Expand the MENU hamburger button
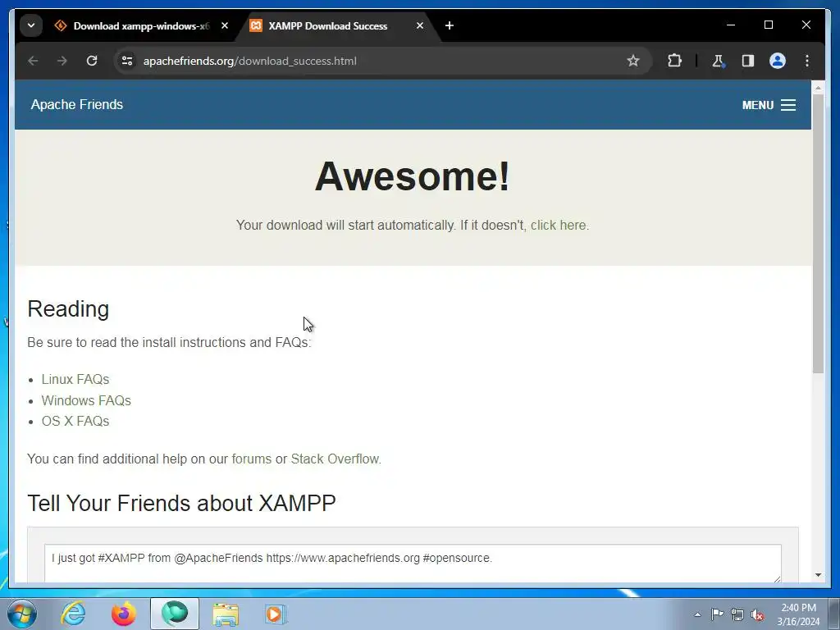Image resolution: width=840 pixels, height=630 pixels. pos(769,105)
